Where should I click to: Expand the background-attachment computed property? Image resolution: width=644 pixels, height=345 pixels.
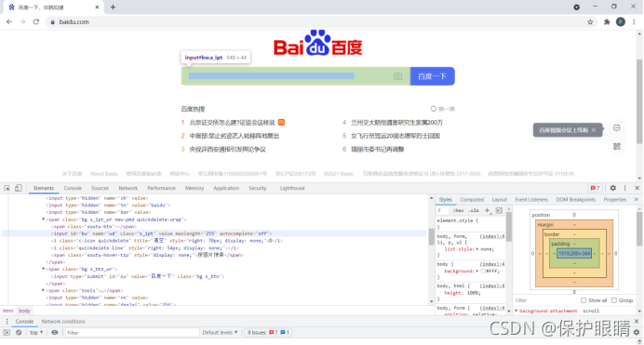pyautogui.click(x=517, y=311)
